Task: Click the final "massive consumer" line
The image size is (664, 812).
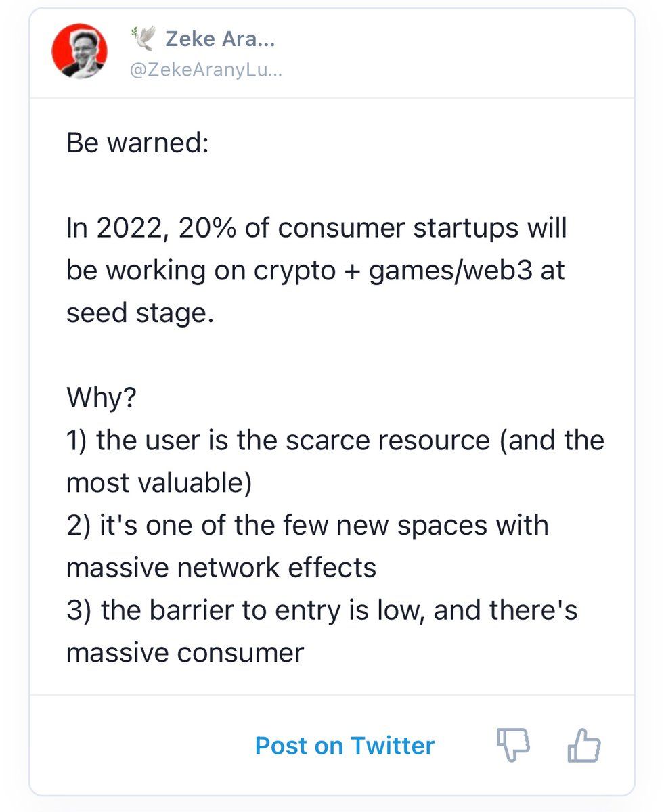Action: [185, 654]
